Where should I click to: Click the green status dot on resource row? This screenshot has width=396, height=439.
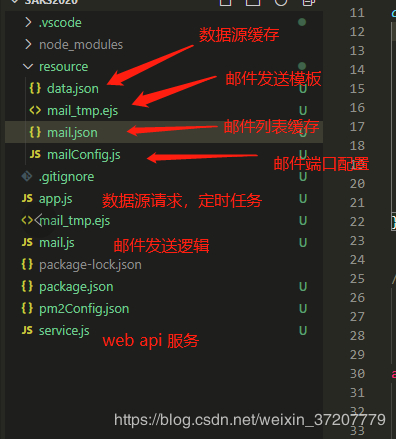[302, 66]
